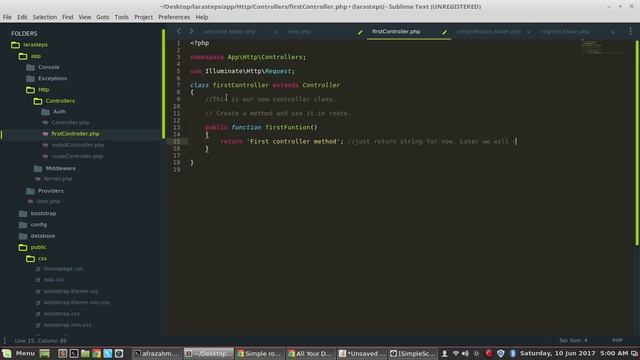Open the View menu
640x360 pixels.
[84, 17]
